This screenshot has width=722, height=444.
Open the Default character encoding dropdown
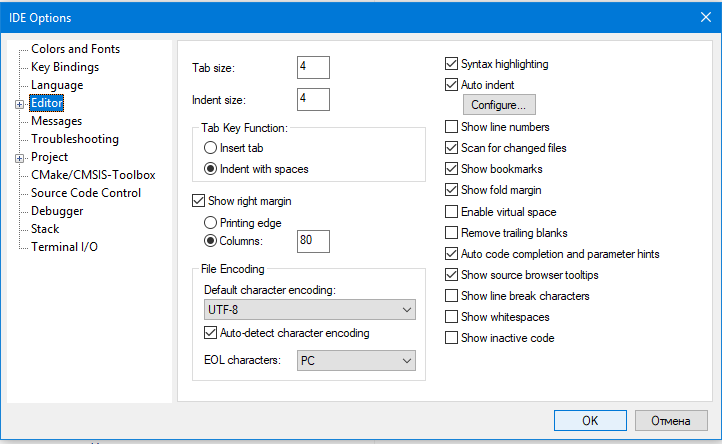click(x=308, y=310)
